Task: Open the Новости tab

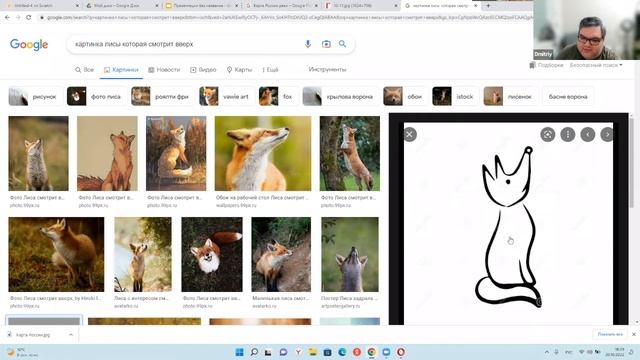Action: point(164,70)
